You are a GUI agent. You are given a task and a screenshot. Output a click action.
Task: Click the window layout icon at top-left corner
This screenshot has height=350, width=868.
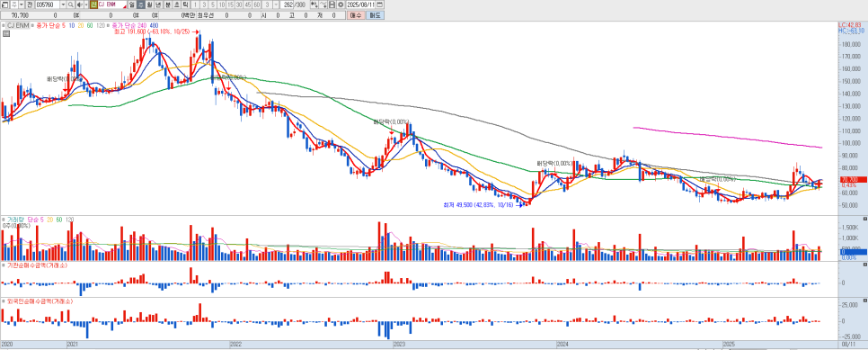pyautogui.click(x=5, y=4)
